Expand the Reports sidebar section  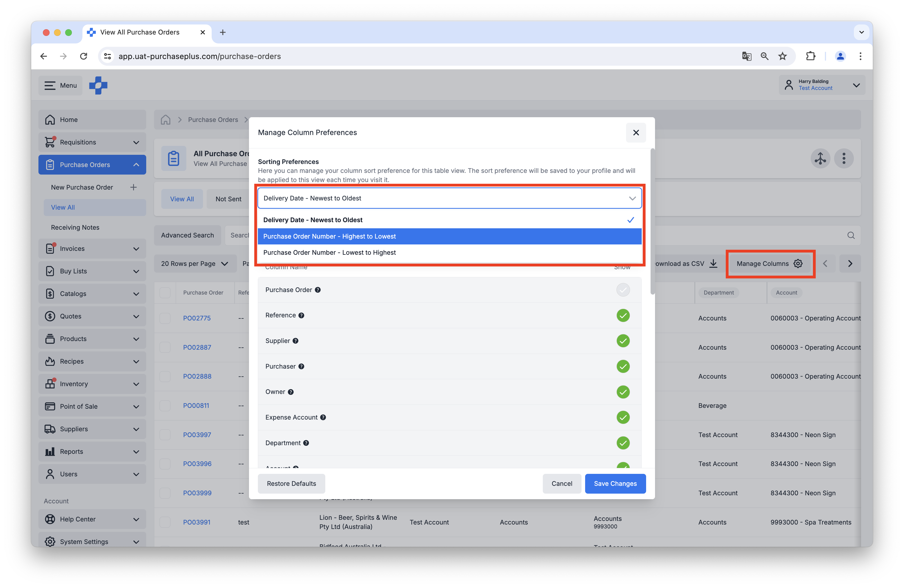(92, 451)
